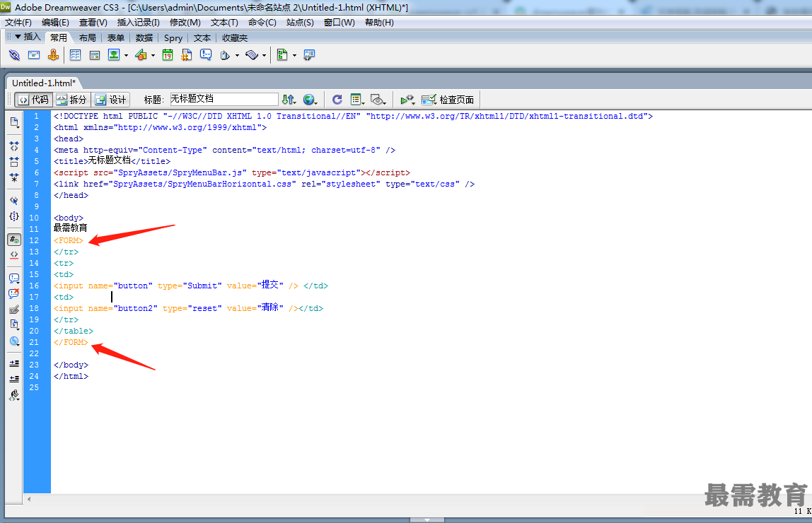The width and height of the screenshot is (812, 523).
Task: Open the 站点(S) menu
Action: [x=300, y=22]
